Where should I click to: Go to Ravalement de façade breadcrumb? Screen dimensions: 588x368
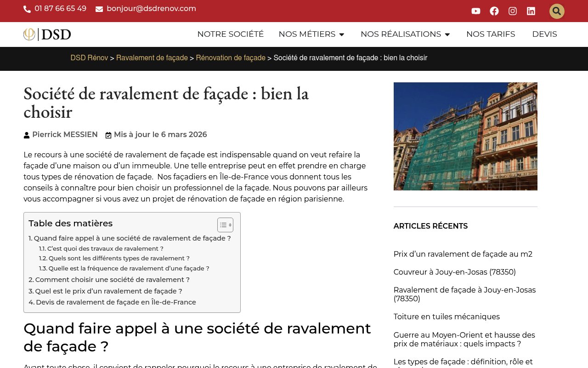coord(152,58)
